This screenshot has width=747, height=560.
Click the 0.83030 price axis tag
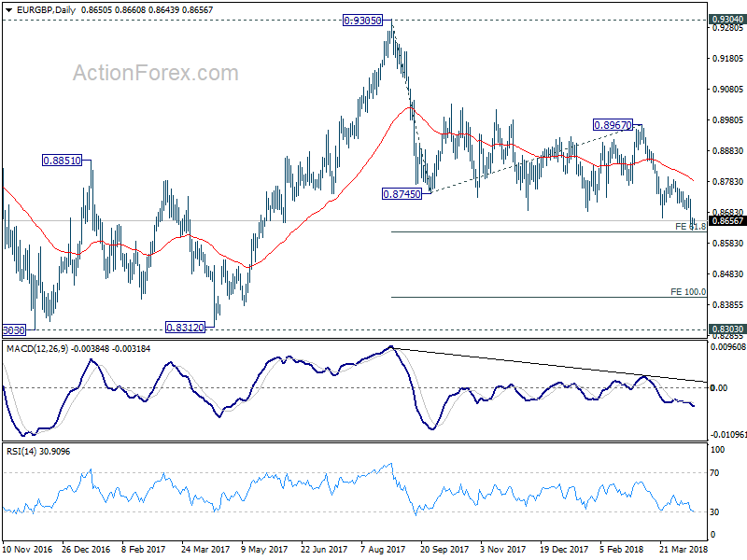pos(727,329)
